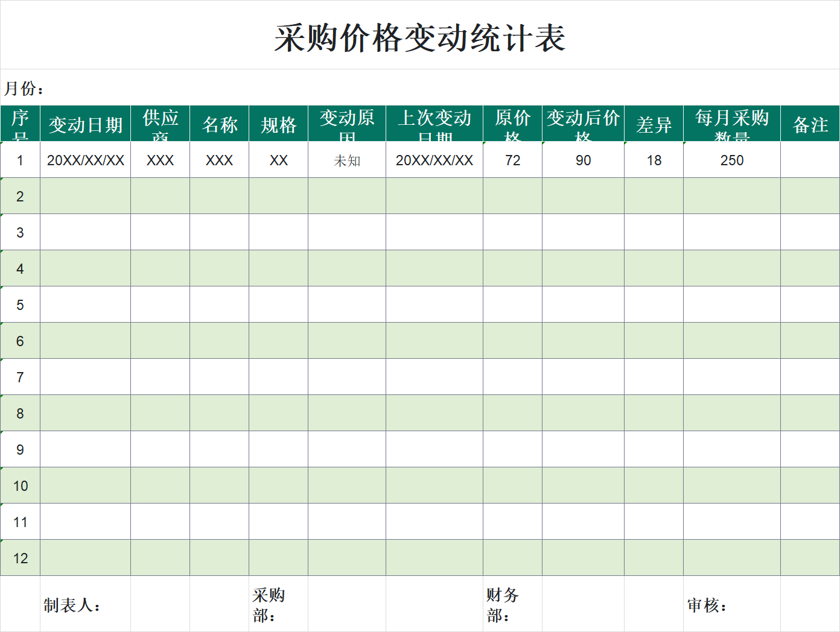
Task: Select the cell containing 250
Action: click(x=731, y=160)
